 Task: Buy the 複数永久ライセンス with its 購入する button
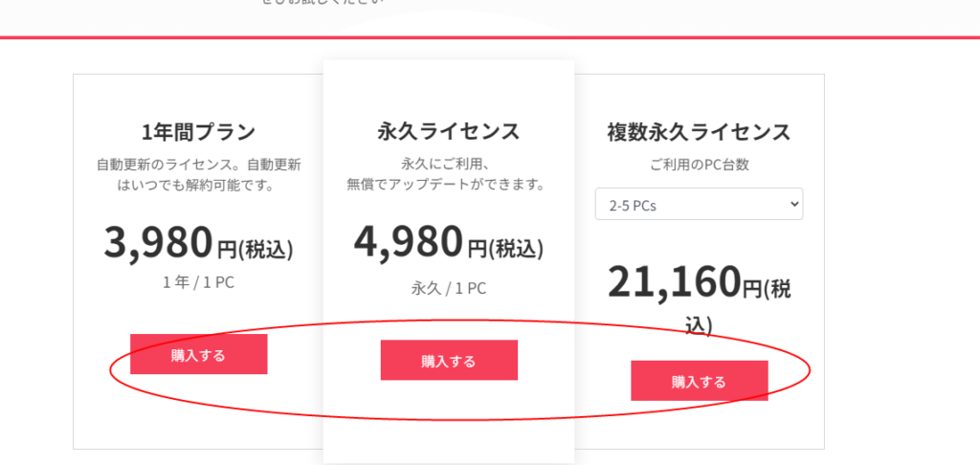point(699,382)
